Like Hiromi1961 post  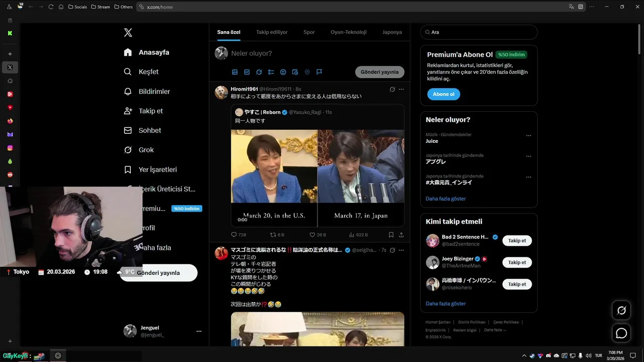tap(317, 235)
